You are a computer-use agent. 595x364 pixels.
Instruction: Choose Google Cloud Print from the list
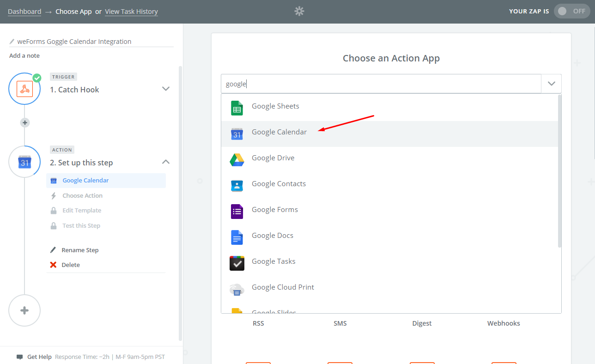389,289
